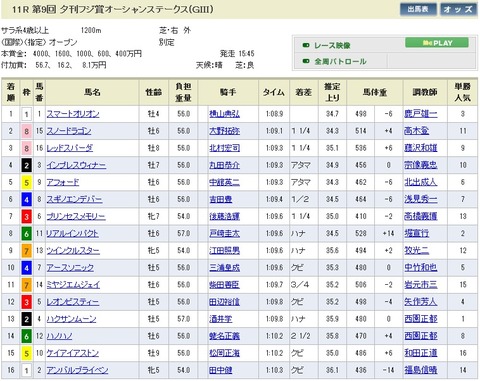View jockey 北村宏司
The width and height of the screenshot is (480, 381).
[x=224, y=148]
